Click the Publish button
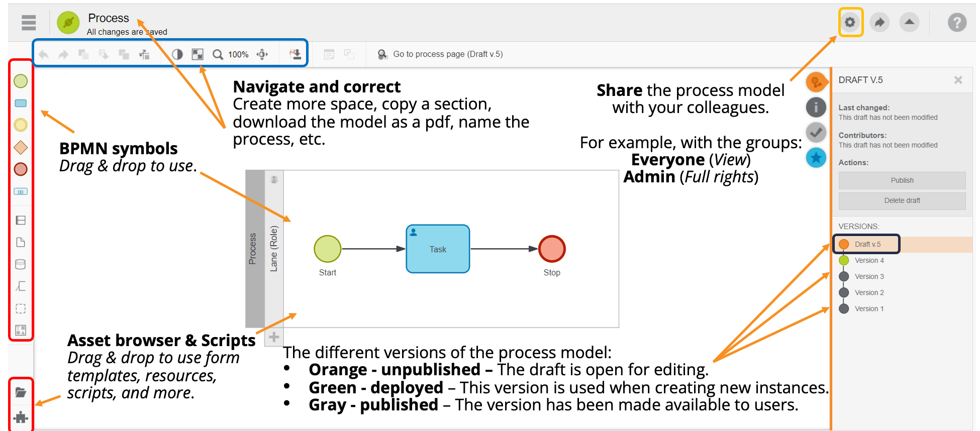The height and width of the screenshot is (431, 980). point(902,180)
